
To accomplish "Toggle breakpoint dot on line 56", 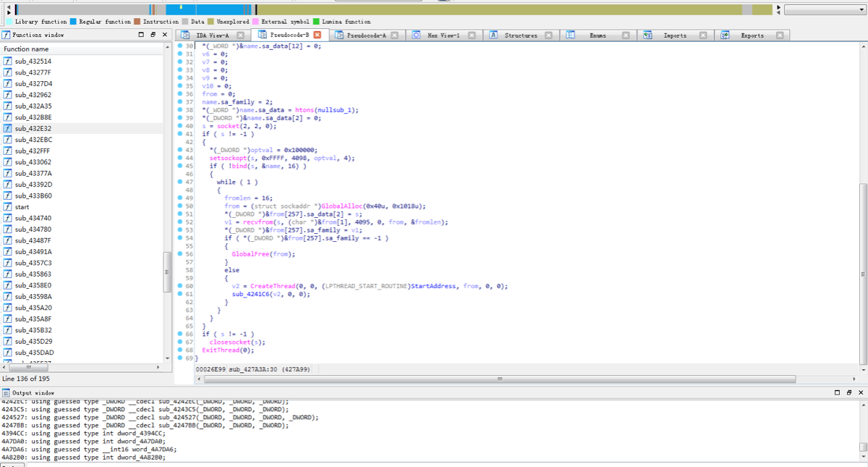I will tap(180, 253).
